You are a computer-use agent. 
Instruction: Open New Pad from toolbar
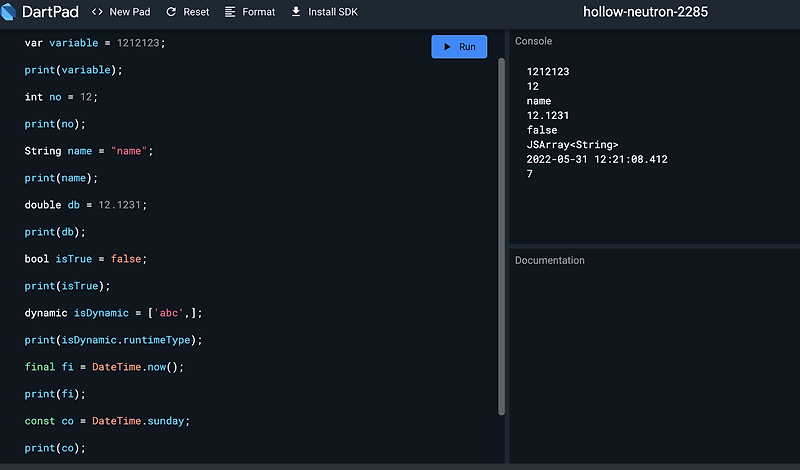click(121, 12)
